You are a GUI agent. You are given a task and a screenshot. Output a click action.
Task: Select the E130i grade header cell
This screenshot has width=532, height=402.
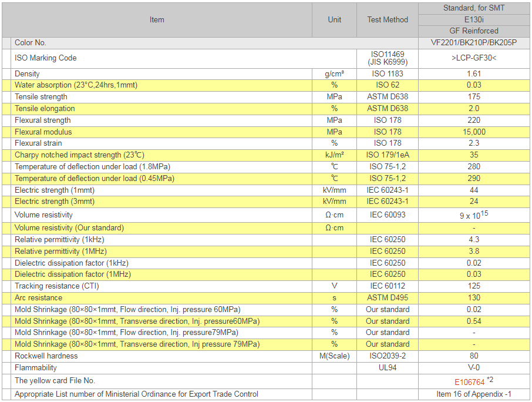(x=474, y=19)
